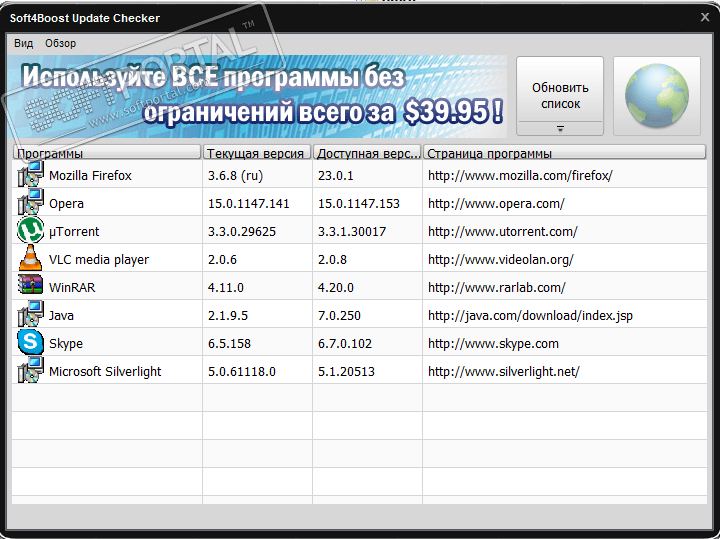This screenshot has width=720, height=539.
Task: Click available version 4.20.0
Action: 336,287
